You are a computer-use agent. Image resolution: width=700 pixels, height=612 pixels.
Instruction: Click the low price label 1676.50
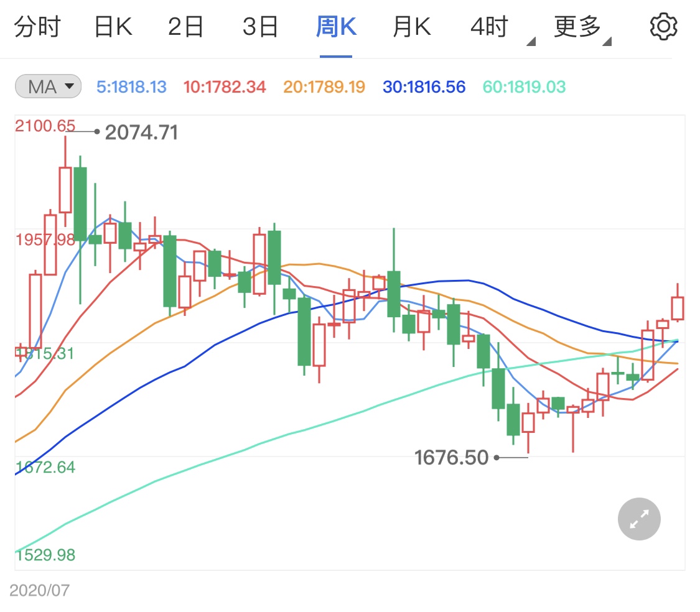(452, 458)
